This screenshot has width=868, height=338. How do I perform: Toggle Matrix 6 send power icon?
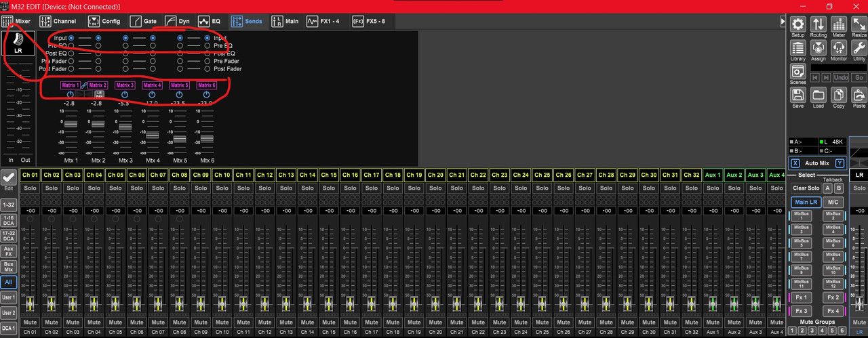(206, 95)
